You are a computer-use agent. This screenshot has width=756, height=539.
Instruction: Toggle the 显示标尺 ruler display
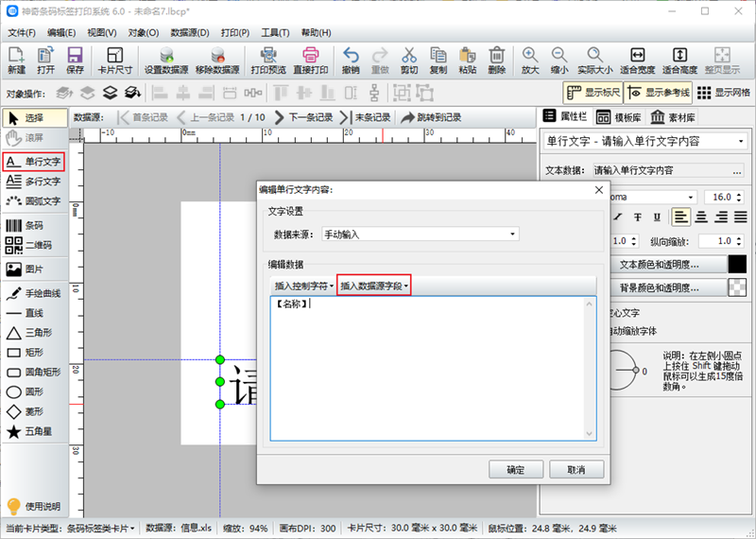pyautogui.click(x=593, y=93)
